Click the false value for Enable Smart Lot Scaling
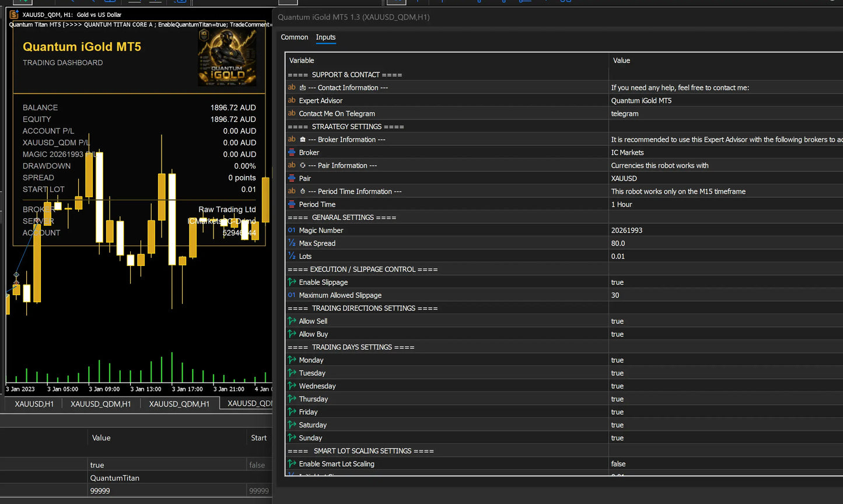This screenshot has height=504, width=843. point(618,464)
